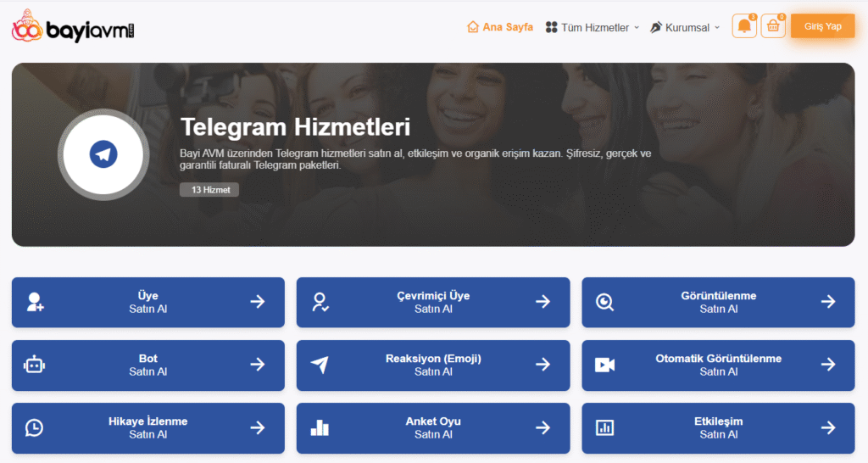Click the arrow on Reaksiyon (Emoji) card
Image resolution: width=868 pixels, height=463 pixels.
(x=543, y=365)
